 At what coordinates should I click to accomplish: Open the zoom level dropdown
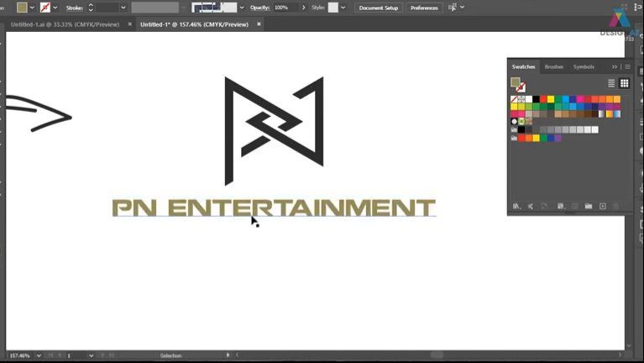(37, 355)
